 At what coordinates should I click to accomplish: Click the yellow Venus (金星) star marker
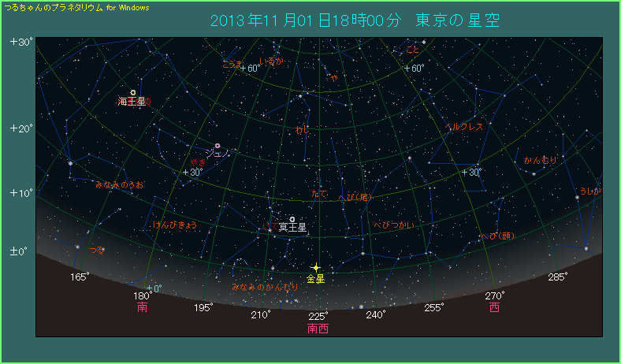point(315,268)
